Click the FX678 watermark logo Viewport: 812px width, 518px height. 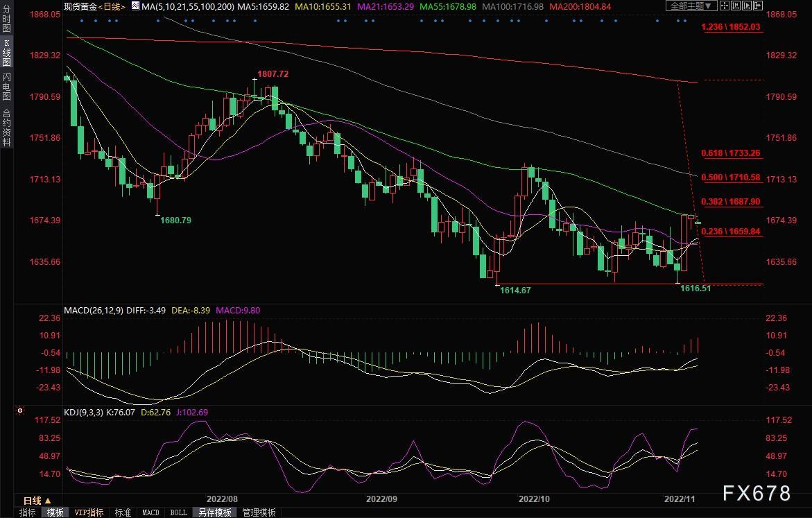756,493
